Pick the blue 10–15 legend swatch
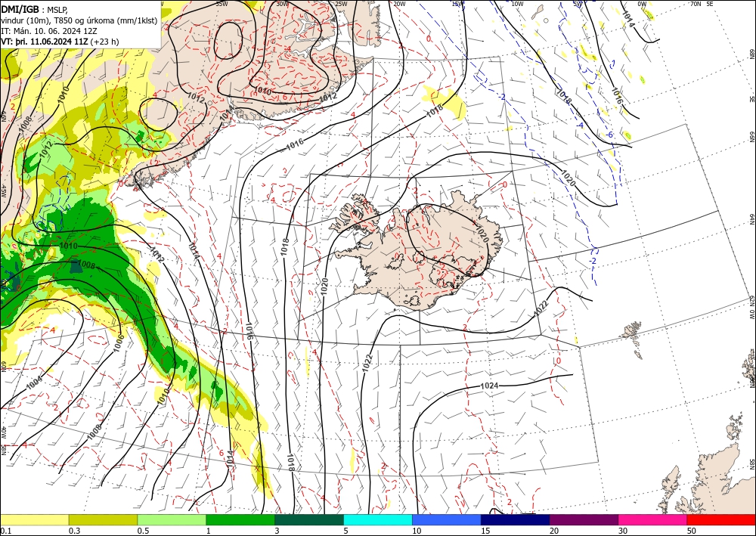Image resolution: width=756 pixels, height=536 pixels. (x=447, y=519)
